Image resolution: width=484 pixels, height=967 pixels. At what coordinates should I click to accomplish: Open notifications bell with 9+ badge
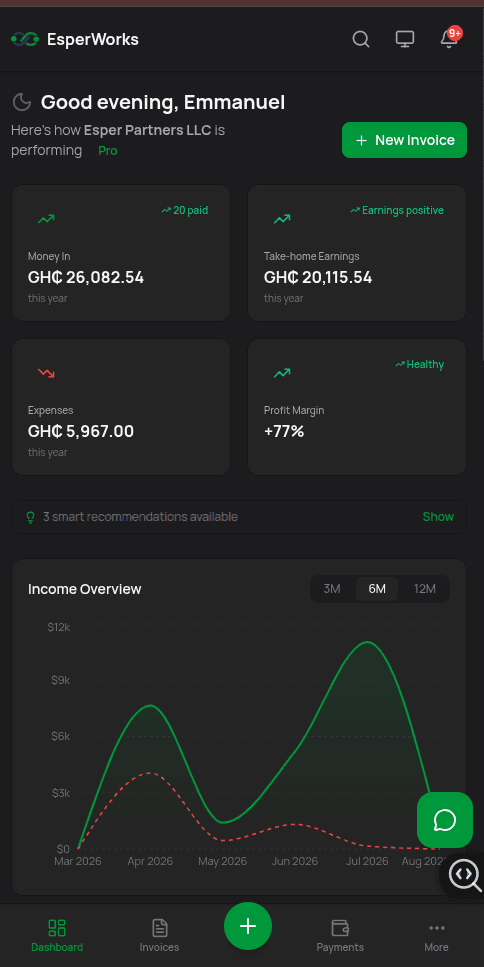[x=449, y=38]
